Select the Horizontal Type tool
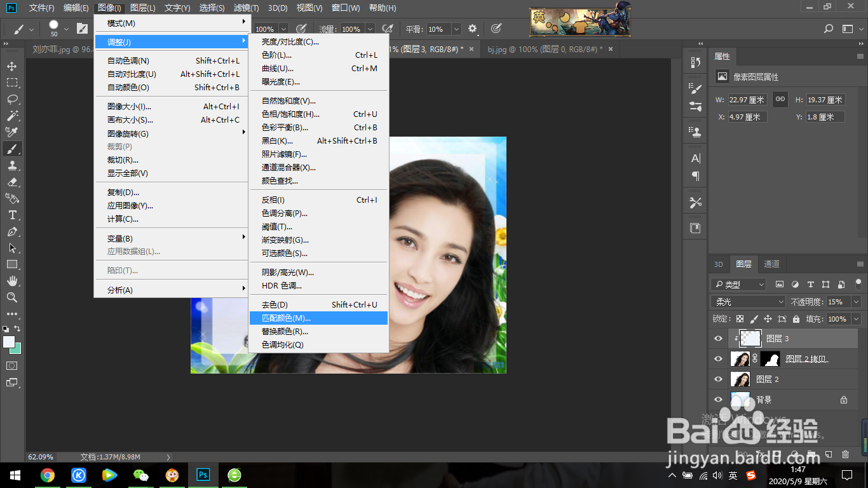 tap(12, 215)
